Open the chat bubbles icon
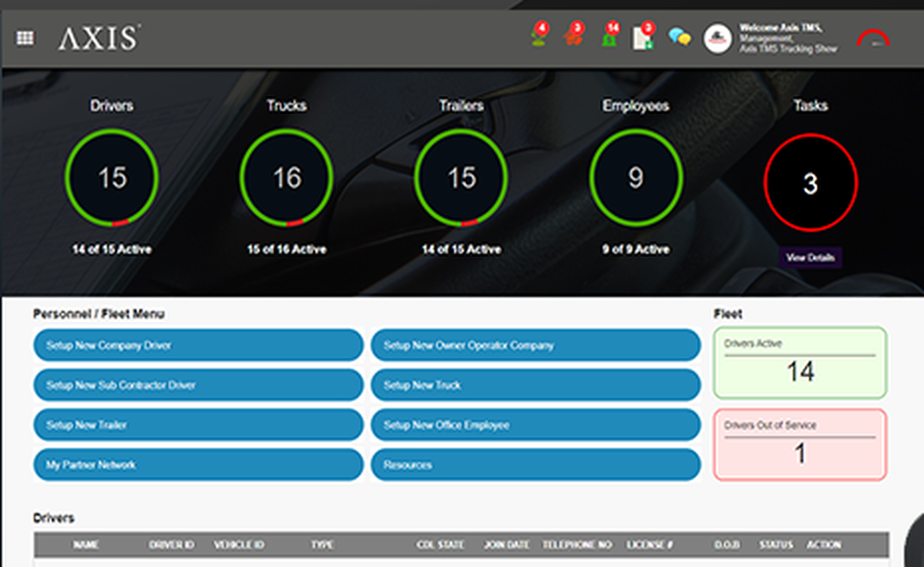The image size is (924, 567). [x=679, y=37]
